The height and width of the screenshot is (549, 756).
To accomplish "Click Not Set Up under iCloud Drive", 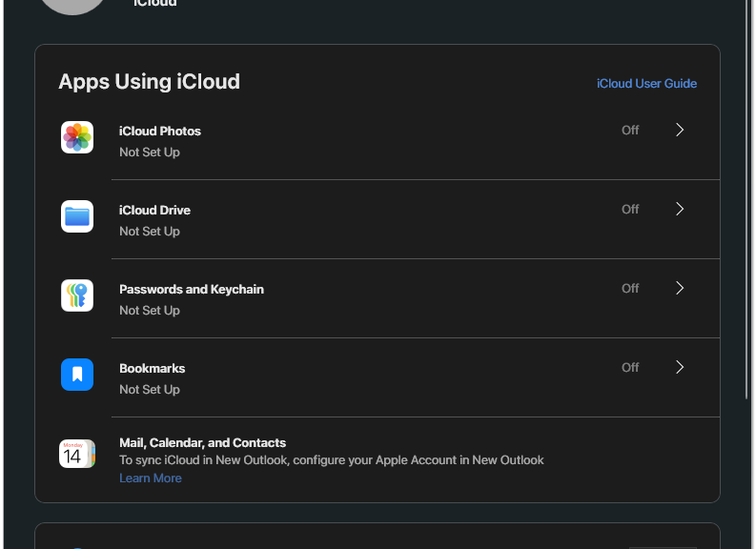I will [x=150, y=232].
